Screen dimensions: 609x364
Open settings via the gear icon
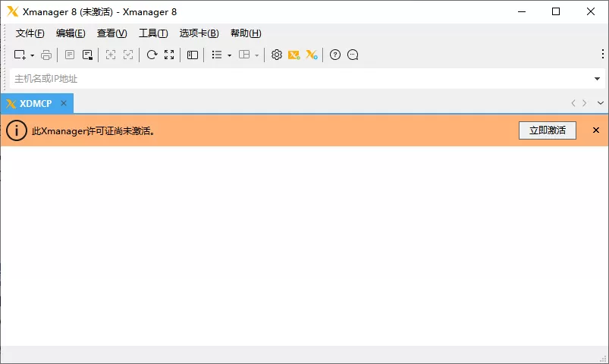coord(277,55)
